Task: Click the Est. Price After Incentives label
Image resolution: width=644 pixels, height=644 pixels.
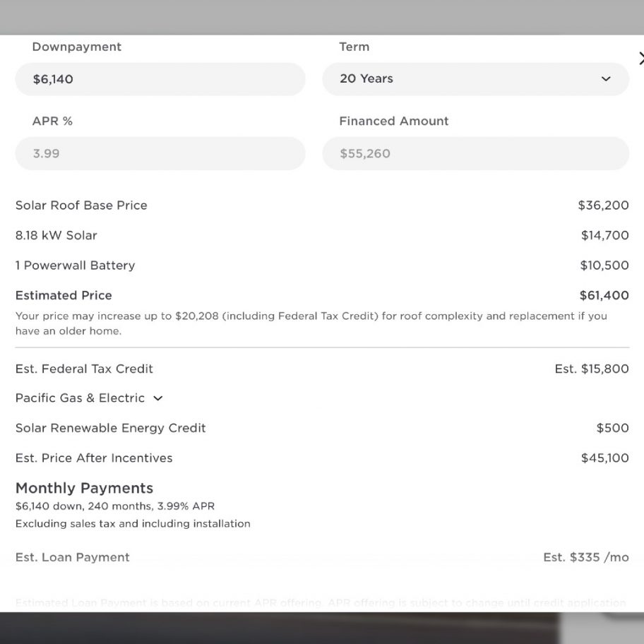Action: pyautogui.click(x=94, y=458)
